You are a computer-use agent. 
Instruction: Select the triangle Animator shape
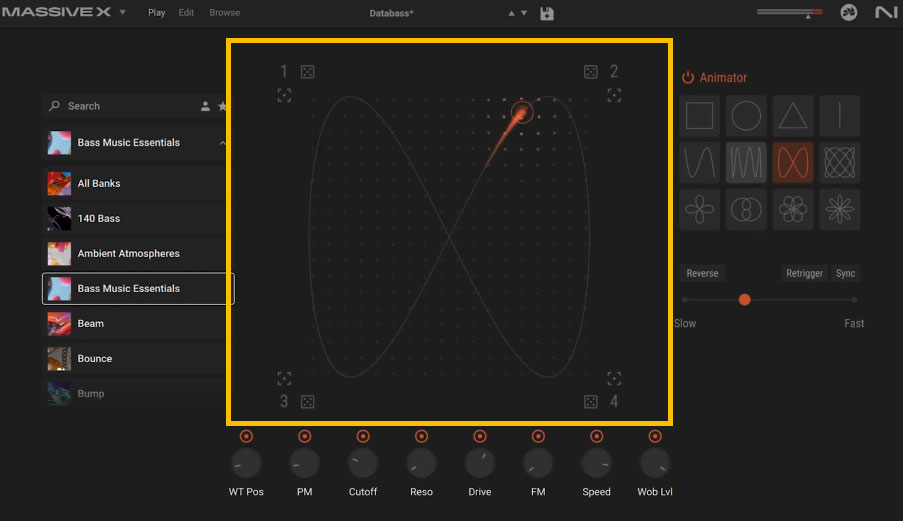(x=792, y=116)
